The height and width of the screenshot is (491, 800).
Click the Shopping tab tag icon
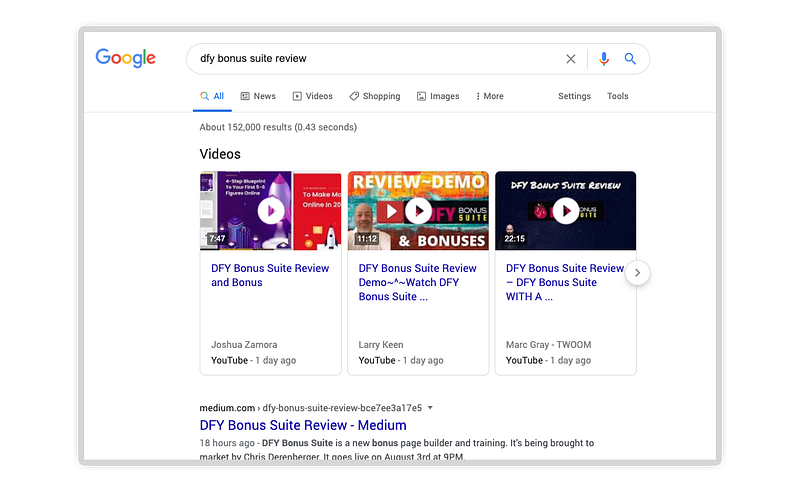pos(354,96)
